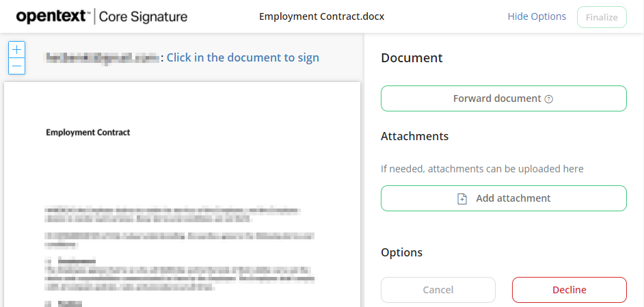644x307 pixels.
Task: Click the opentext logo
Action: click(52, 16)
